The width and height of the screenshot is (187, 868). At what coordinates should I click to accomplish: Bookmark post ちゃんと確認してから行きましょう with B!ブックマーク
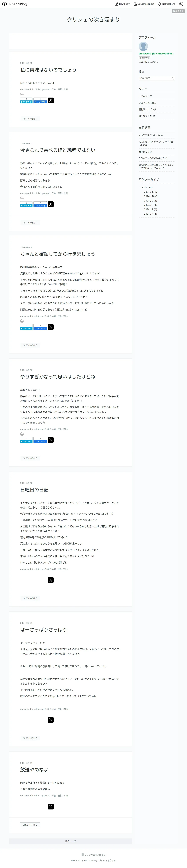pos(26,327)
